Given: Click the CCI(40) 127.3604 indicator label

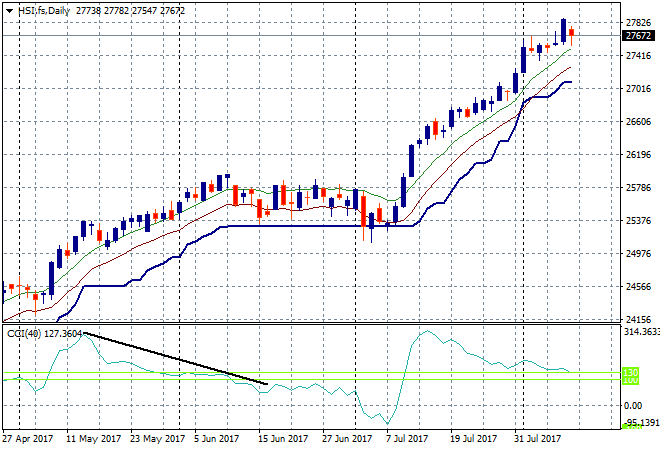Looking at the screenshot, I should click(x=44, y=334).
